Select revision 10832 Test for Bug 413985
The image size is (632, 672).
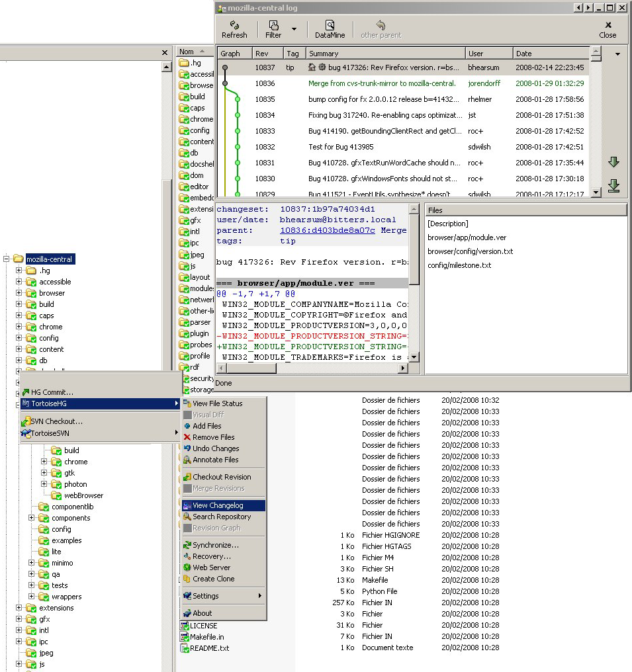pyautogui.click(x=403, y=147)
